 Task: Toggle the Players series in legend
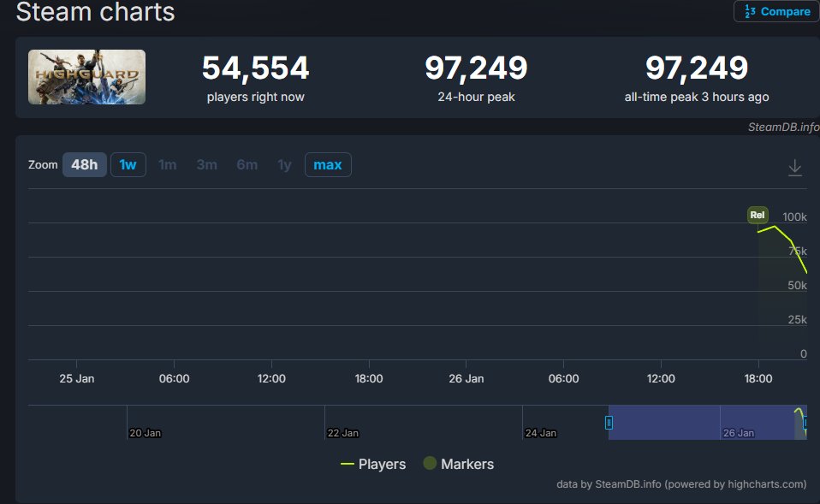tap(373, 464)
